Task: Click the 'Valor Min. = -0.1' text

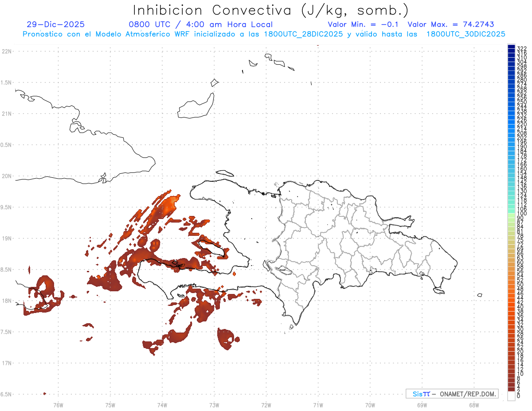Action: (364, 24)
